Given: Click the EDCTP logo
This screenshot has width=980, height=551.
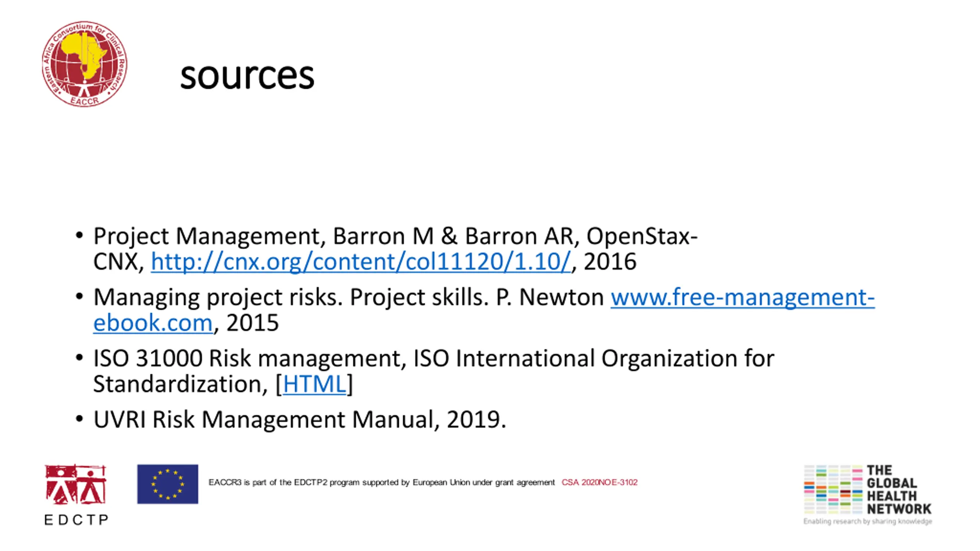Looking at the screenshot, I should [x=76, y=495].
